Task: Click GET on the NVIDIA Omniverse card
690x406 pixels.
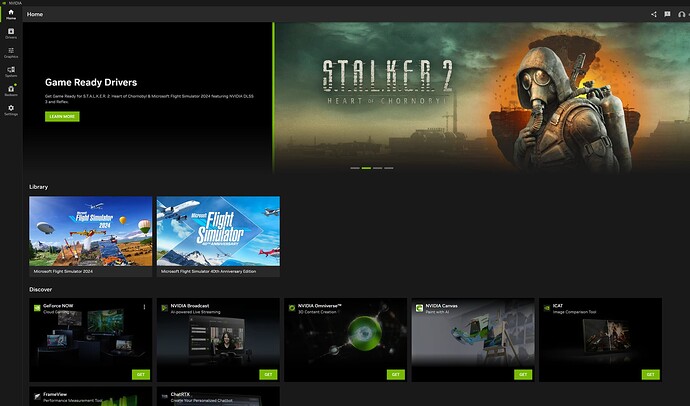Action: pos(396,374)
